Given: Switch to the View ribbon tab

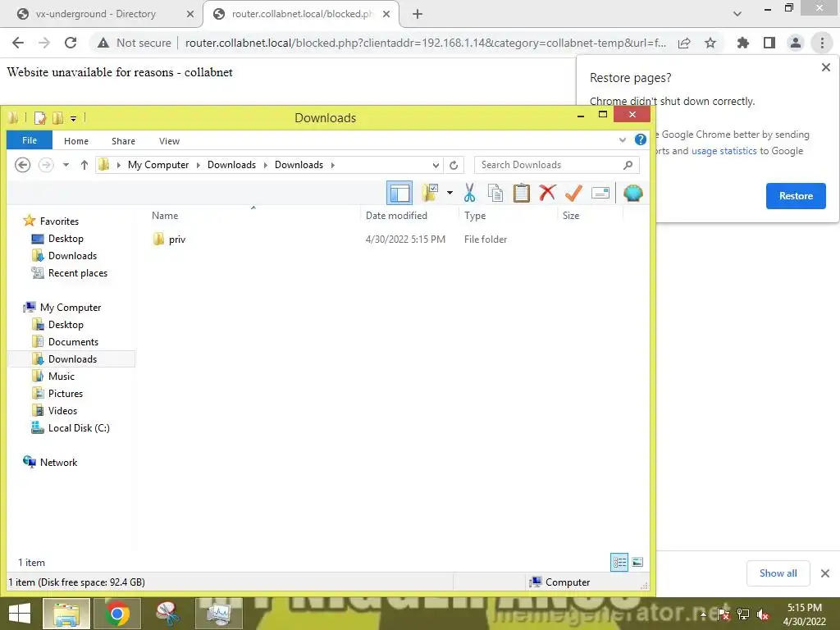Looking at the screenshot, I should point(169,141).
